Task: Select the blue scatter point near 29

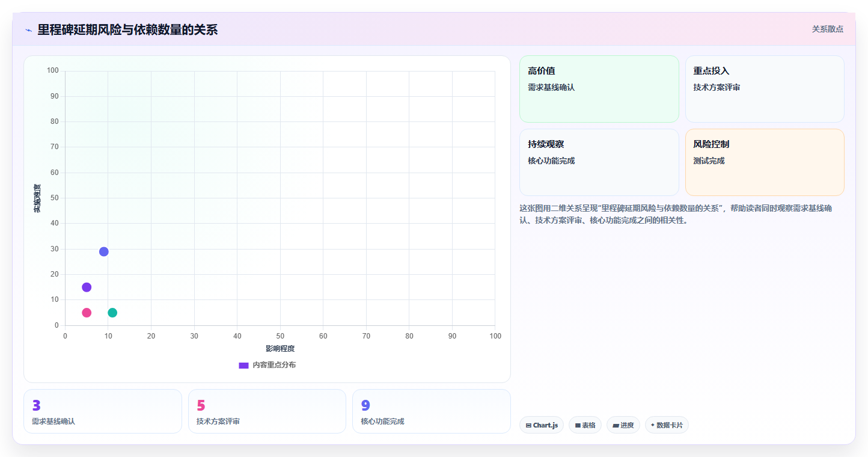Action: (x=104, y=251)
